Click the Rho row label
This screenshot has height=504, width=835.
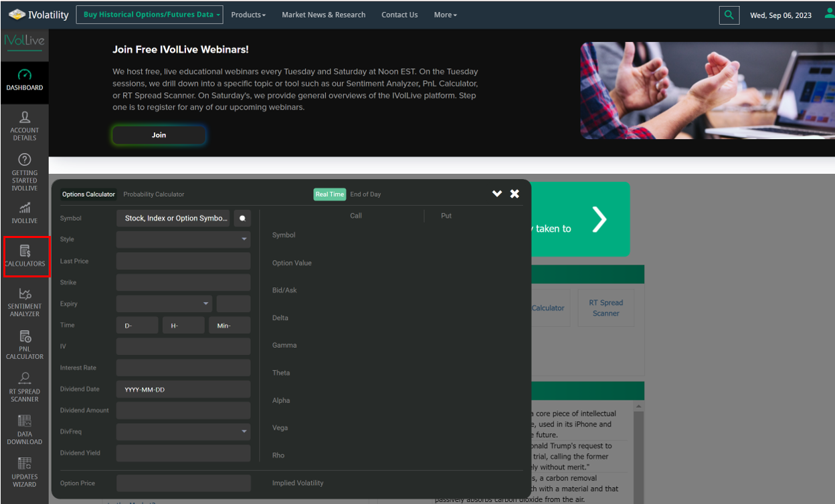point(278,455)
